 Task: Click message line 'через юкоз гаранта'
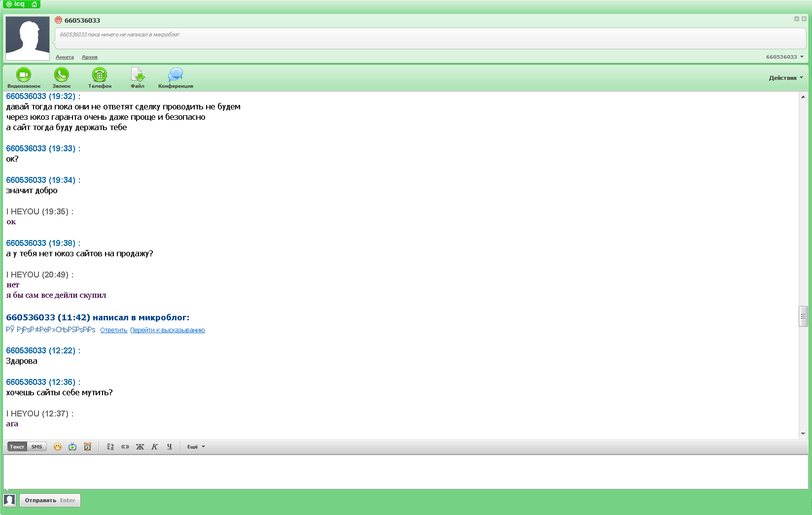[x=106, y=117]
